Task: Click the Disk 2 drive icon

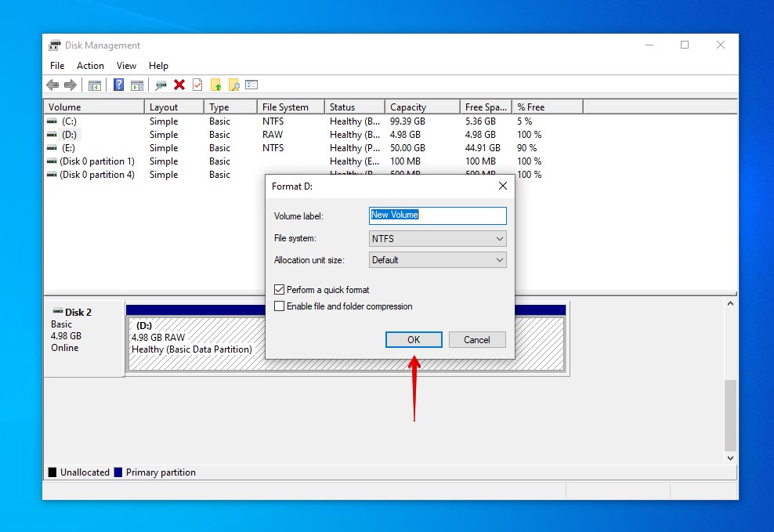Action: [x=58, y=311]
